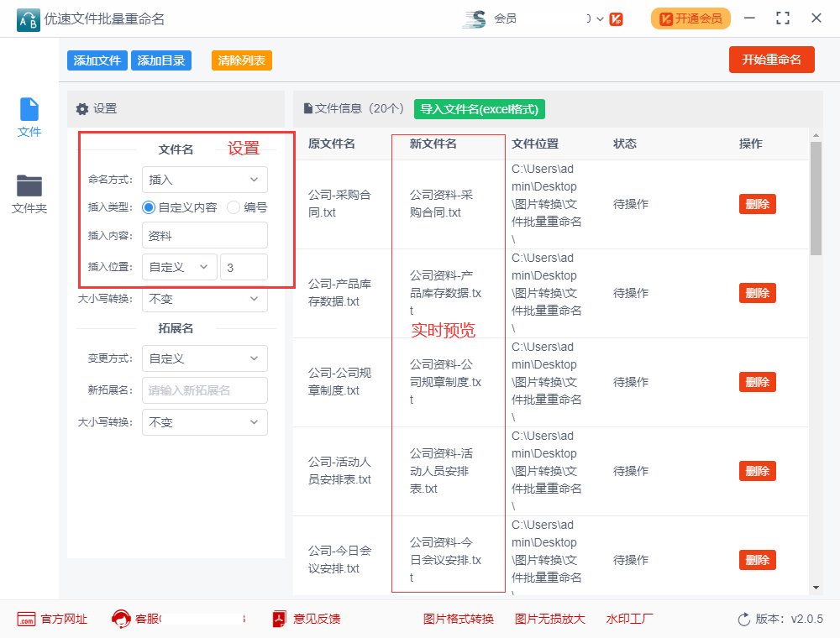840x638 pixels.
Task: Select new name 公司资料-公司规章制度.txt
Action: 446,382
